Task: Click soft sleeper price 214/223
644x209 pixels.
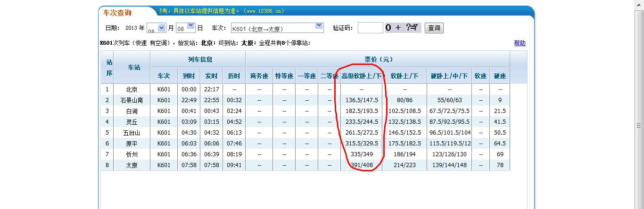Action: (x=405, y=165)
